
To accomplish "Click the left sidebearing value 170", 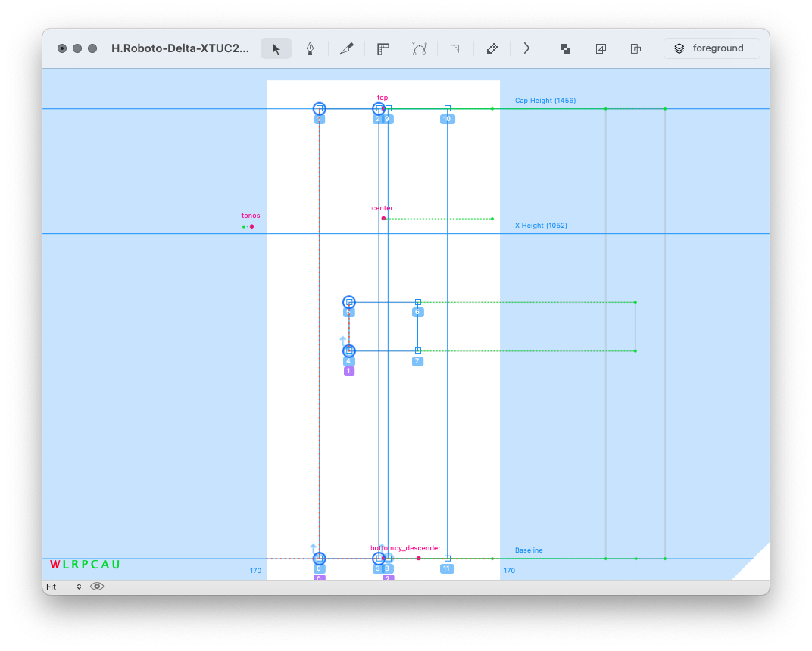I will [x=255, y=571].
